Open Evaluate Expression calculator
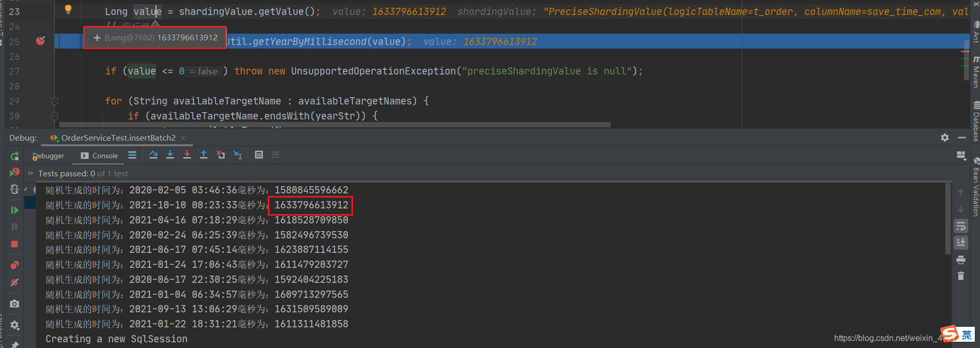 tap(259, 155)
